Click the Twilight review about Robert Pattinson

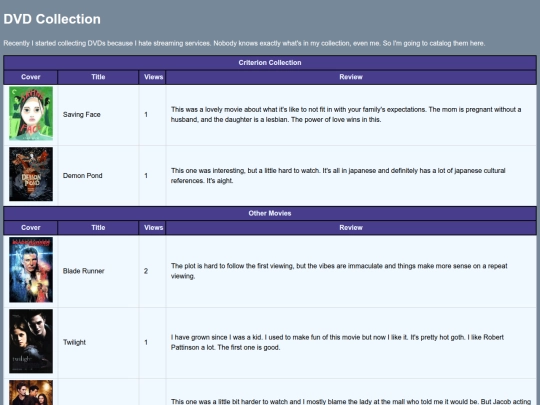tap(338, 342)
